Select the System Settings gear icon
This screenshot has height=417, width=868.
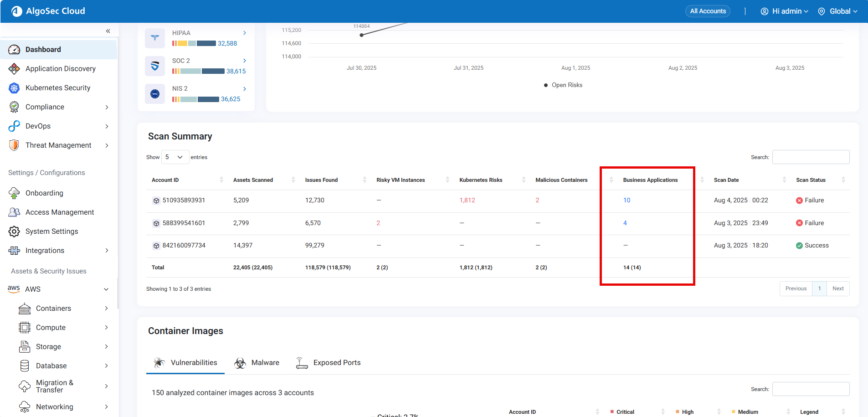tap(14, 232)
